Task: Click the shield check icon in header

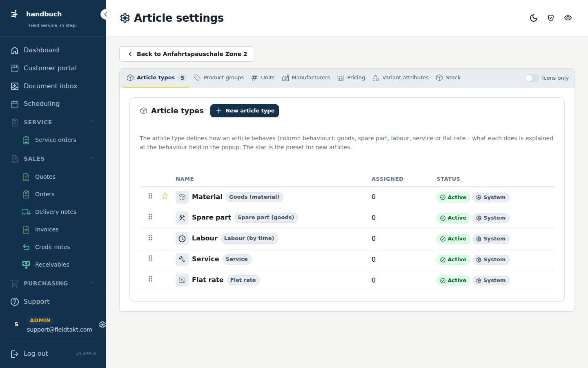Action: pyautogui.click(x=551, y=18)
